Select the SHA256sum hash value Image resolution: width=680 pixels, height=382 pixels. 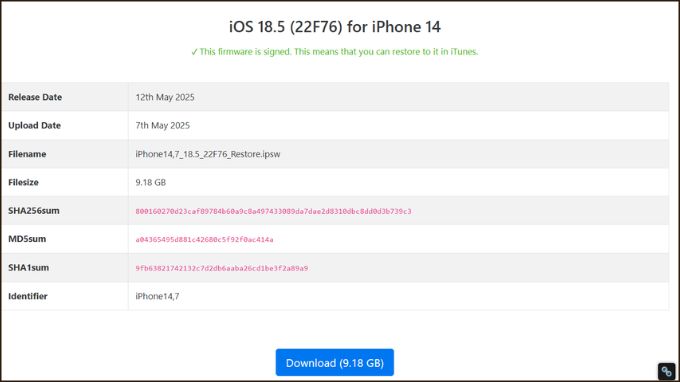point(273,211)
